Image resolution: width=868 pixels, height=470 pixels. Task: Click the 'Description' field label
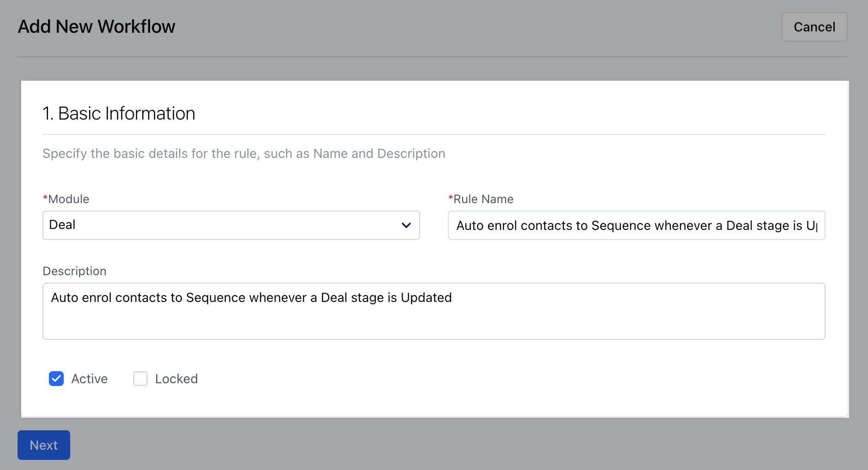point(74,271)
